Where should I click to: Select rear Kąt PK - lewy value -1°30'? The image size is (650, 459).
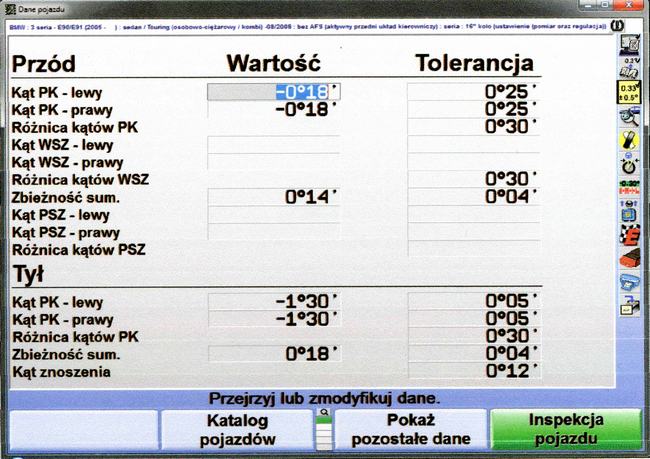pyautogui.click(x=273, y=300)
